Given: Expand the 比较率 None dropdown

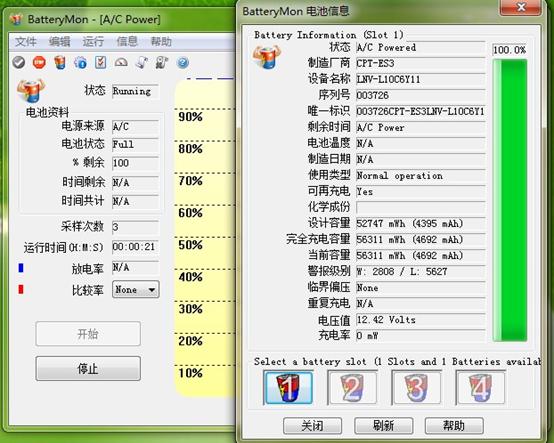Looking at the screenshot, I should 136,290.
